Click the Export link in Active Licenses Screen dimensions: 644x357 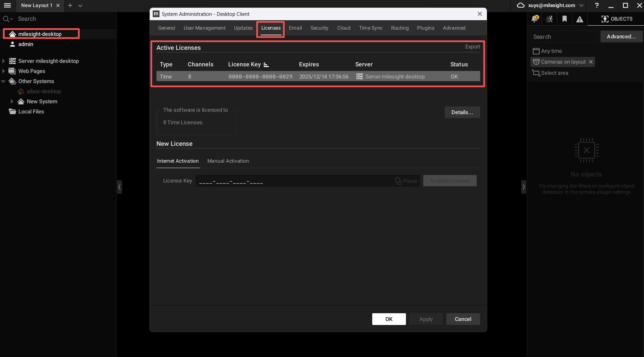(472, 47)
